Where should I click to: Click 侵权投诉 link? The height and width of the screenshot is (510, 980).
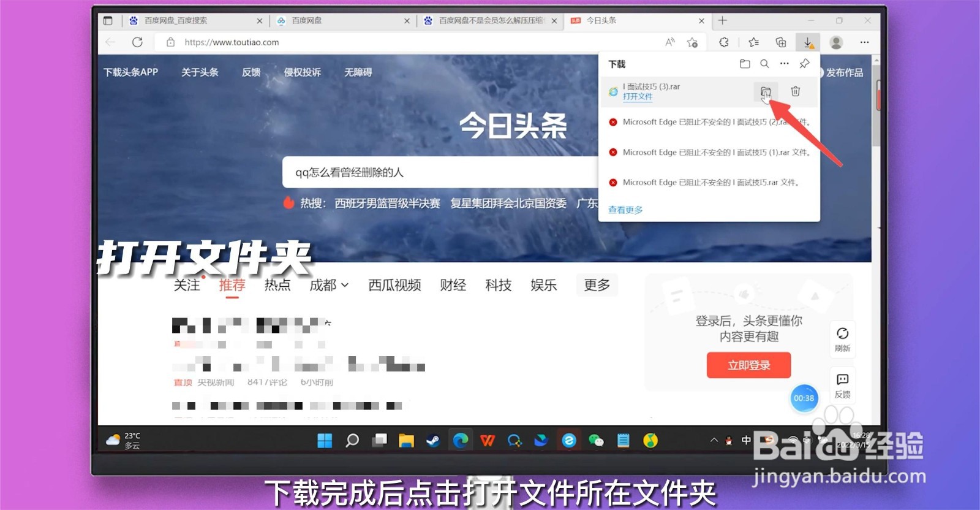[x=302, y=72]
